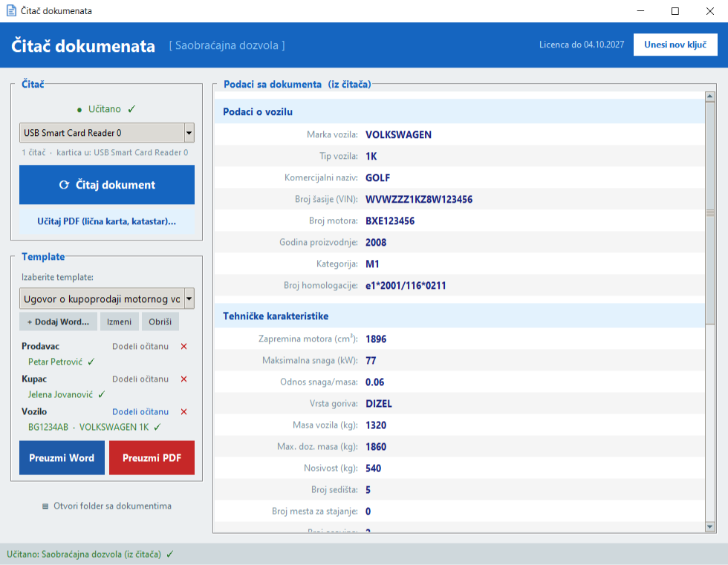This screenshot has width=728, height=565.
Task: Assign read data to Prodavac via Dodeli očitanu
Action: (140, 347)
